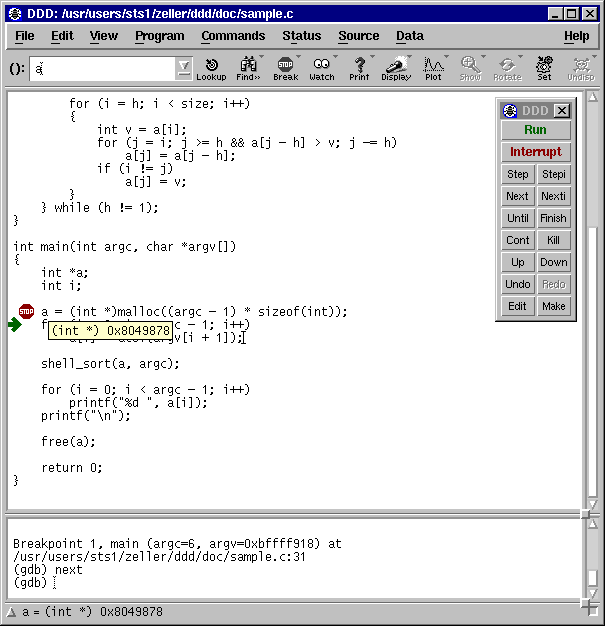Open the Edit menu

point(62,36)
